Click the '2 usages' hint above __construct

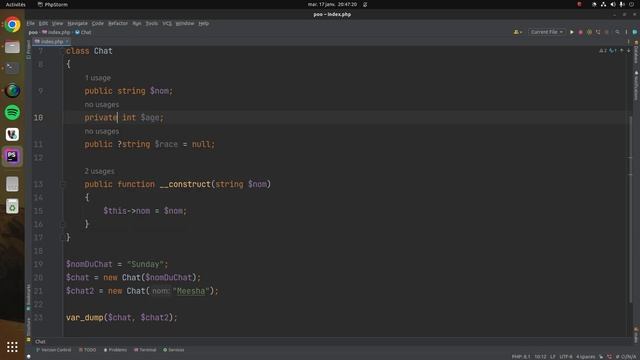99,171
